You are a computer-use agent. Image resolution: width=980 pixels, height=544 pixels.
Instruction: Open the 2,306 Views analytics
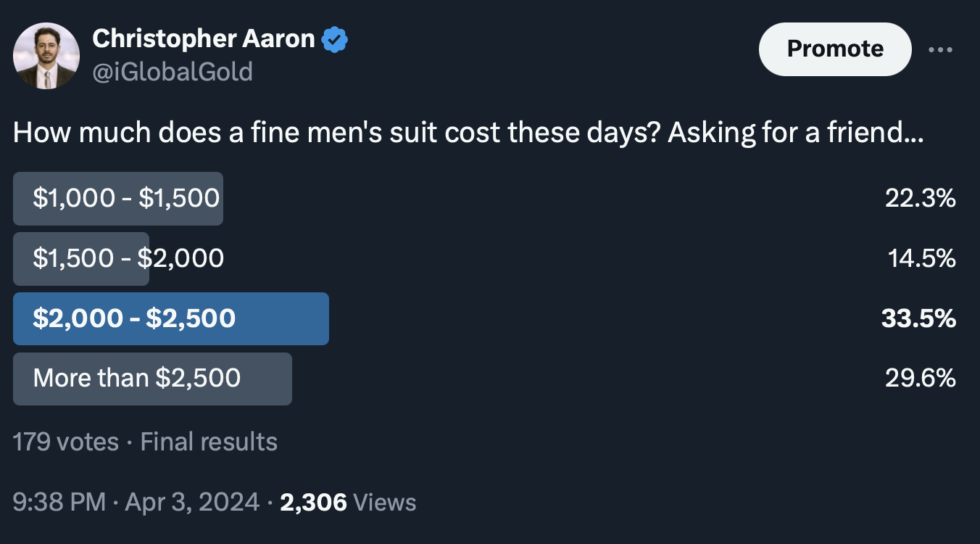point(348,502)
